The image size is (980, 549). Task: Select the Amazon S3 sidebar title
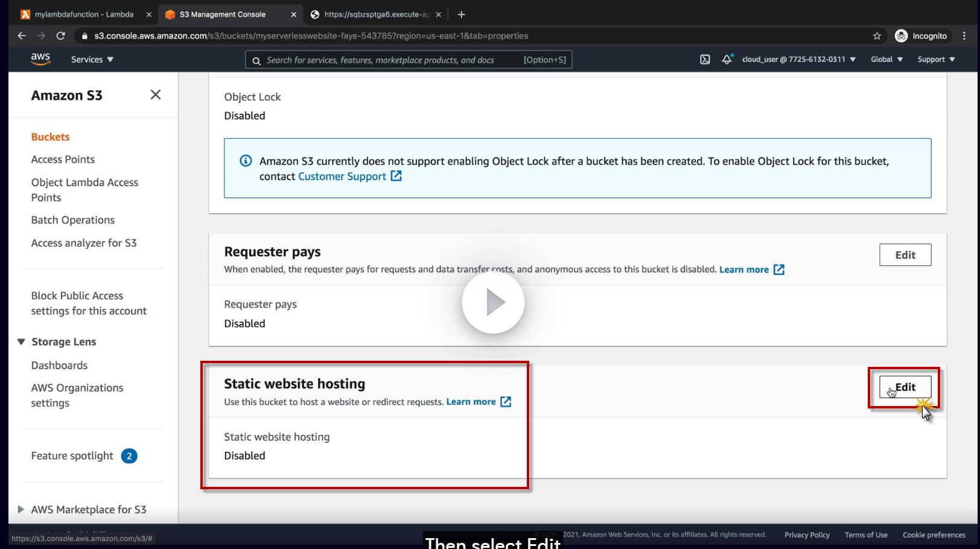pos(67,95)
